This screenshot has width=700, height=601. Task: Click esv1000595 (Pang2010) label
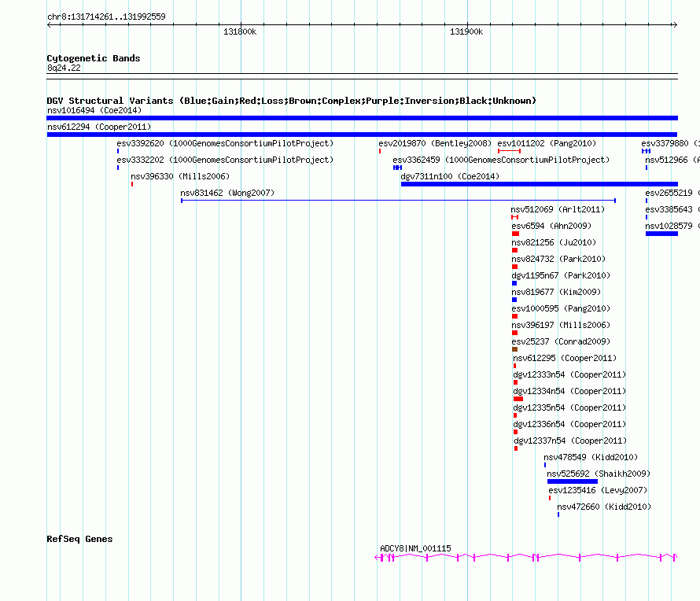[x=561, y=308]
